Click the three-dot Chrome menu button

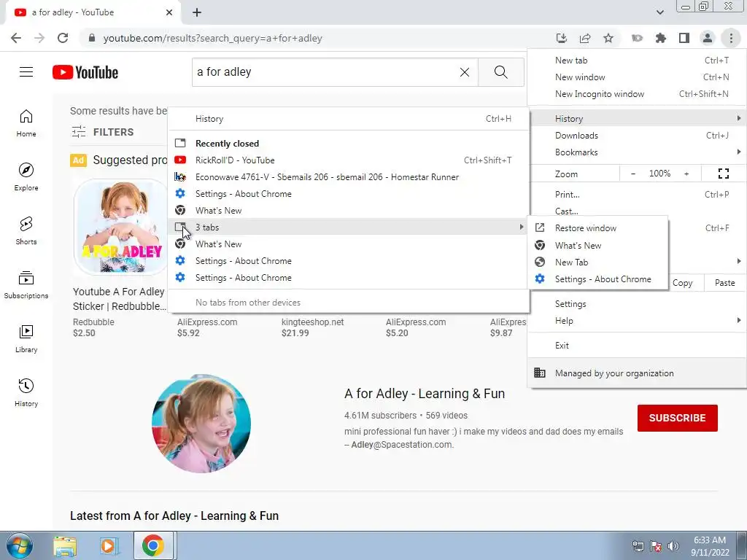[731, 38]
